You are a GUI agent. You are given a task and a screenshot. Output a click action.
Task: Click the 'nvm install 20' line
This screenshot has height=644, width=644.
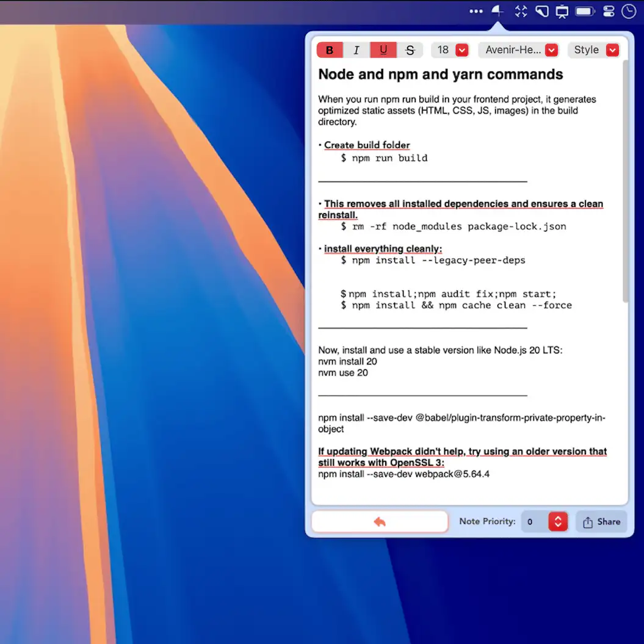click(347, 361)
